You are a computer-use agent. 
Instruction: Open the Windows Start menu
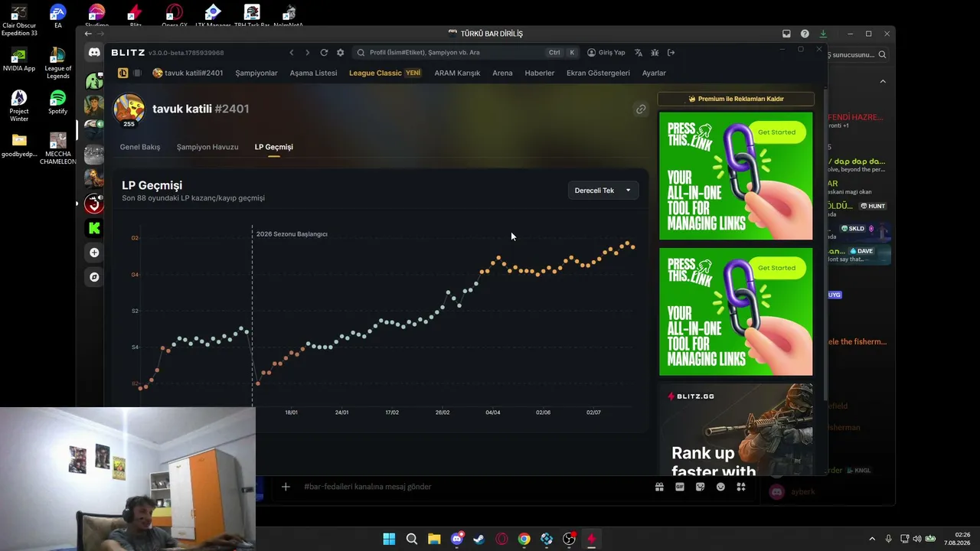click(x=389, y=539)
